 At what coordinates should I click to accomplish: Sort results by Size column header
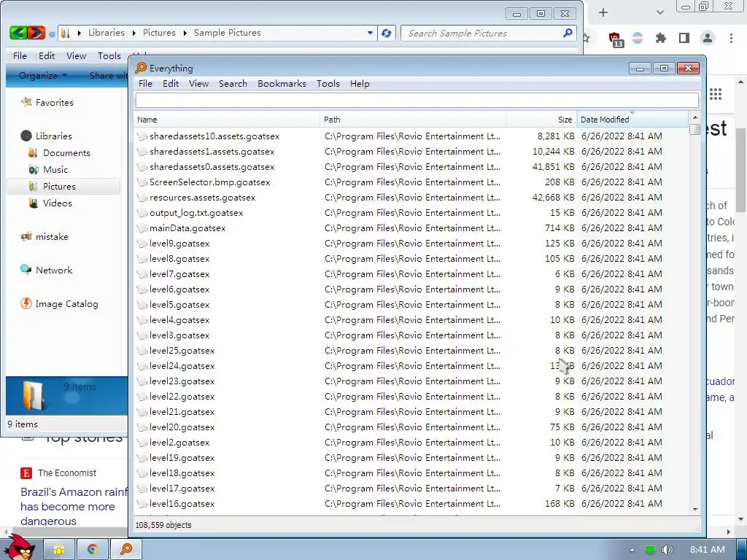[542, 120]
